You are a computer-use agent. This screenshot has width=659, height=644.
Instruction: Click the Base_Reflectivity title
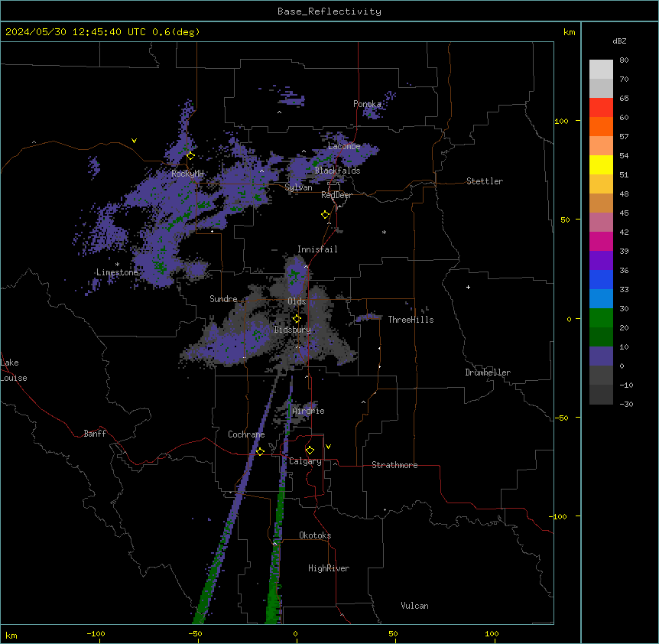329,11
